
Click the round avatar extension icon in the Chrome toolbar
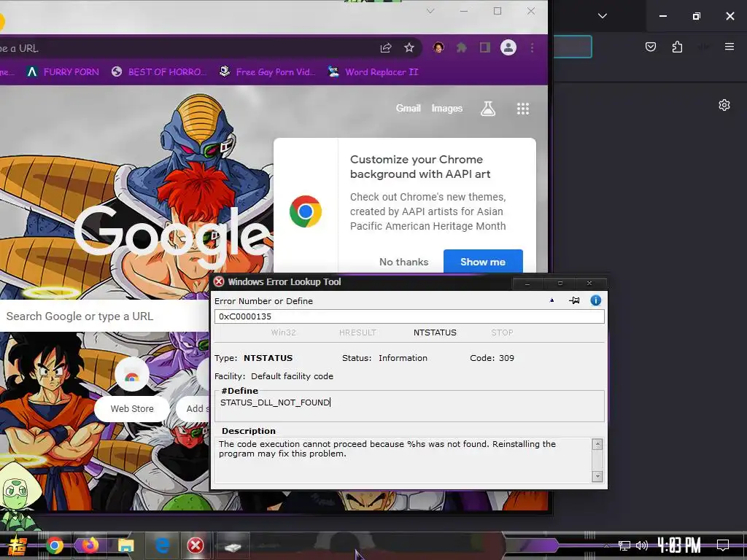click(x=438, y=47)
